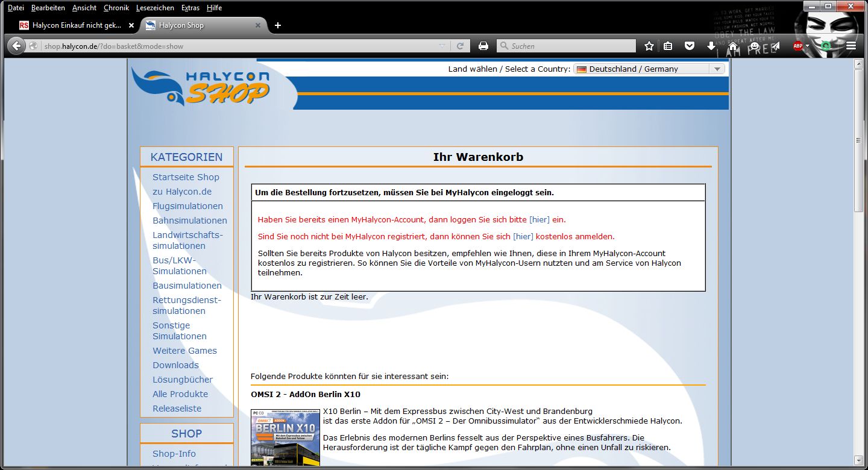Image resolution: width=868 pixels, height=470 pixels.
Task: Click the scrollbar down arrow
Action: click(x=859, y=462)
